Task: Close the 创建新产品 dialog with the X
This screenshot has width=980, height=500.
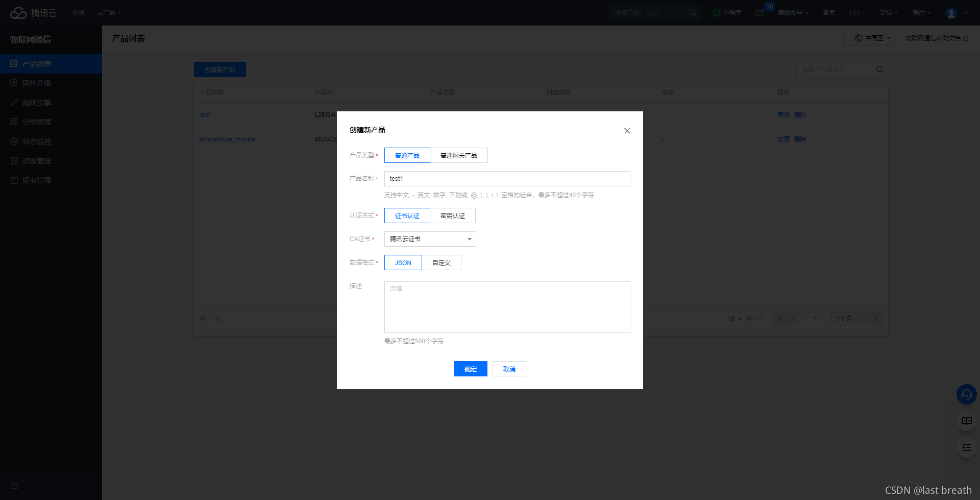Action: pos(627,131)
